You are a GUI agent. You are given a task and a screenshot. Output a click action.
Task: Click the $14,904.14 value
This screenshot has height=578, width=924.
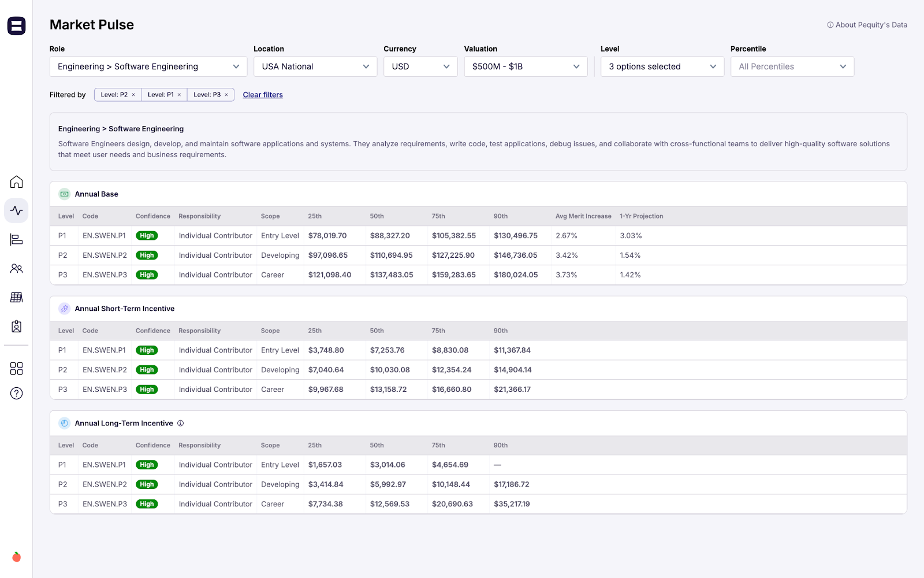click(x=513, y=370)
